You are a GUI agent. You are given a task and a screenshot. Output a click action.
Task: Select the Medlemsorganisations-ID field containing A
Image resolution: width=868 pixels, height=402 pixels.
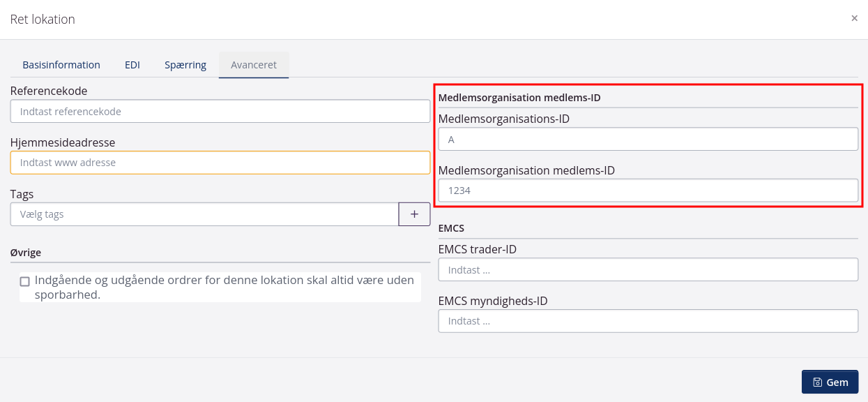648,140
